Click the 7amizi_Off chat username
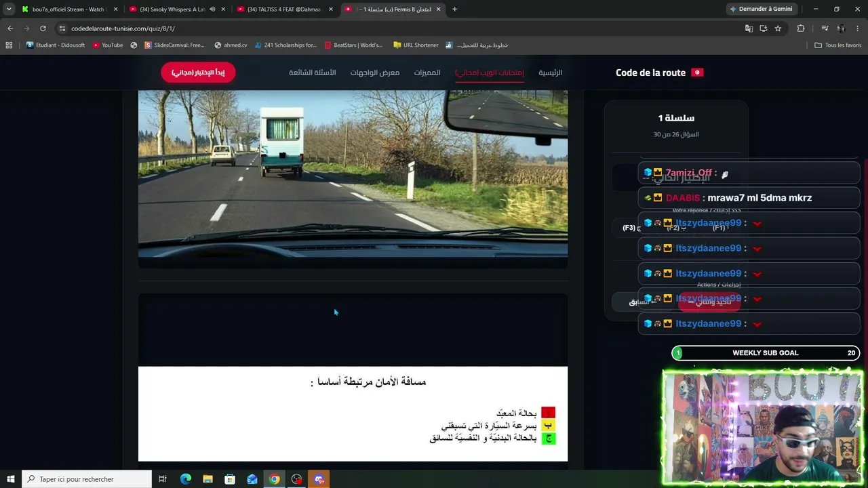The height and width of the screenshot is (488, 868). (x=688, y=173)
